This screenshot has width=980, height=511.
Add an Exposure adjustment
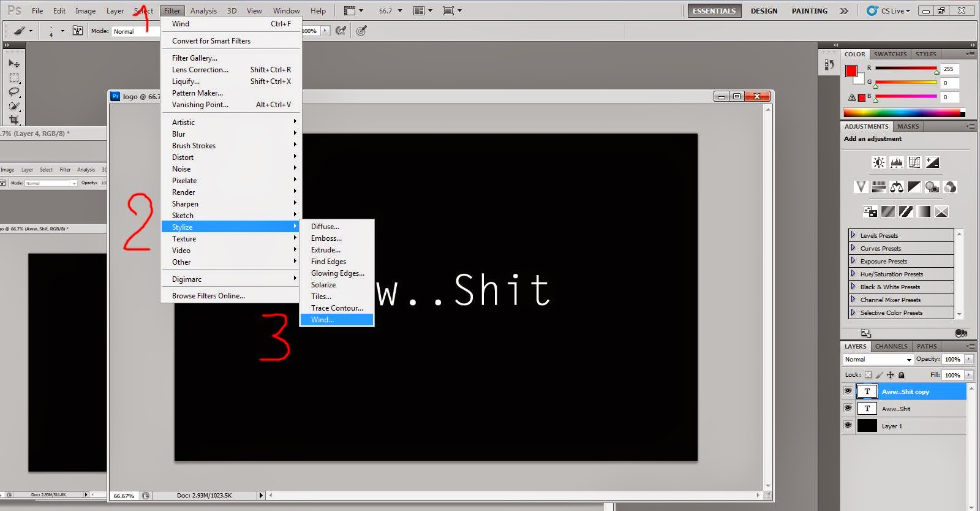(x=932, y=162)
